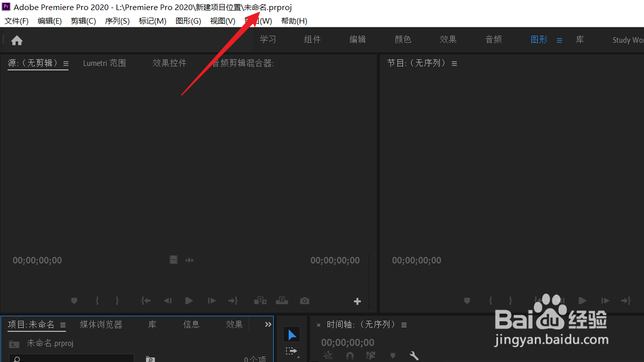Open the 效果控件 panel tab

(170, 63)
